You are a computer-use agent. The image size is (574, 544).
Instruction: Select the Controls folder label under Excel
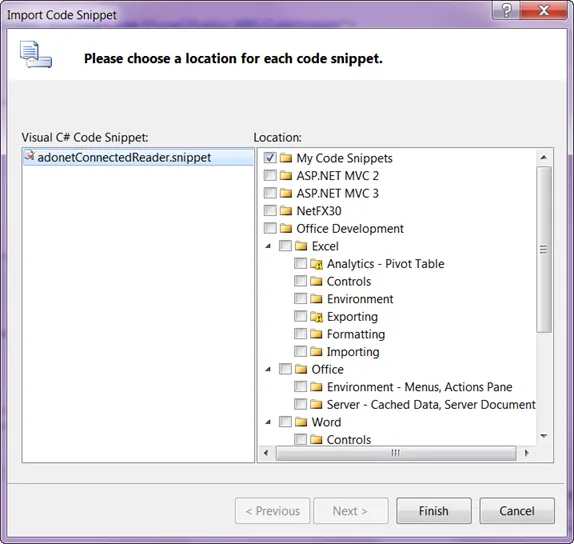(348, 281)
